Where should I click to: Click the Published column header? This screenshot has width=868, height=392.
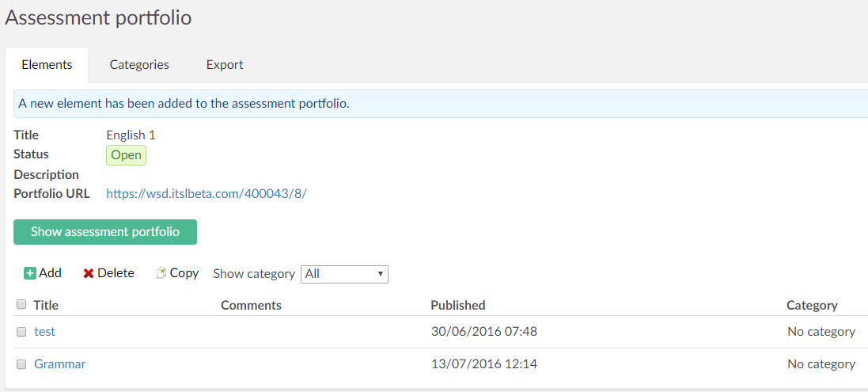point(457,305)
